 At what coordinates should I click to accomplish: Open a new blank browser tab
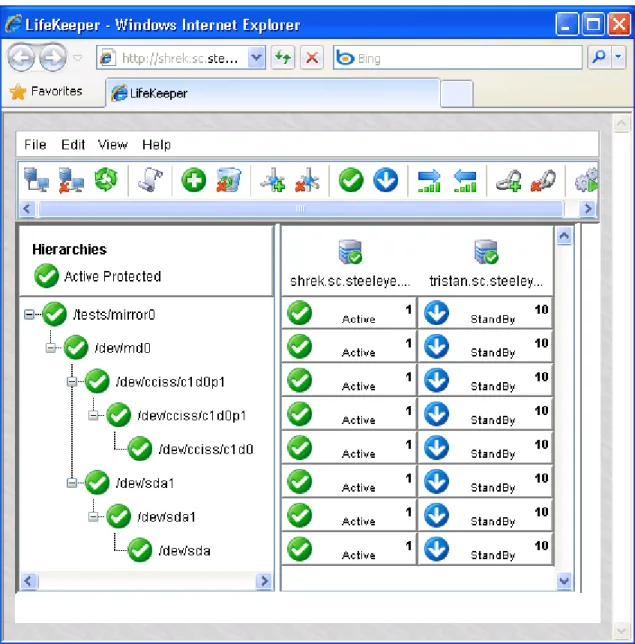click(x=456, y=94)
